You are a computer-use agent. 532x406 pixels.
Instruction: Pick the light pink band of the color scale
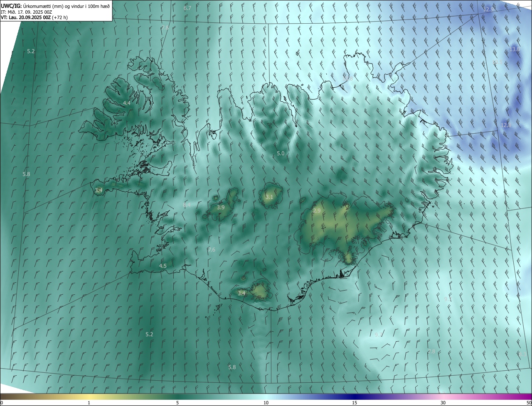[443, 396]
